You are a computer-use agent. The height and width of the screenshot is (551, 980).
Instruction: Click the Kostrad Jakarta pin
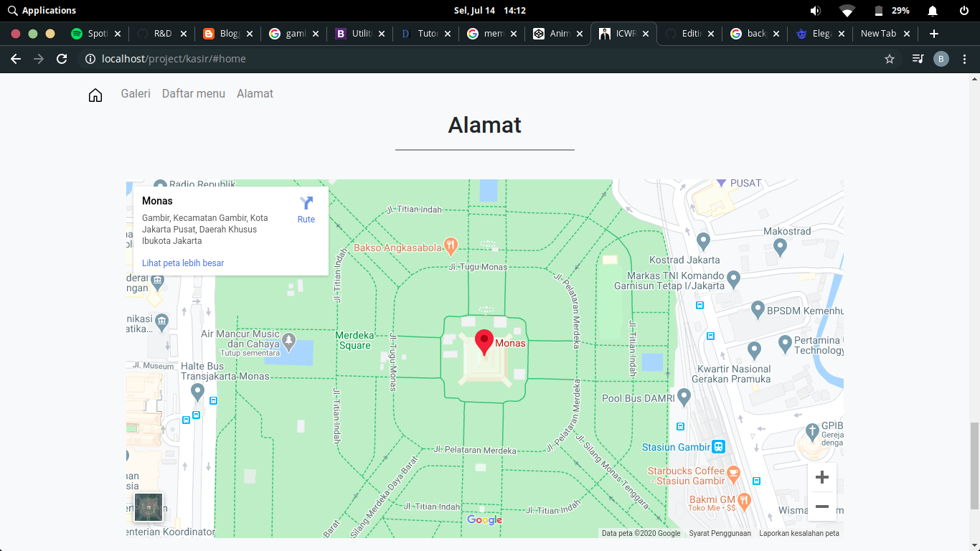click(703, 242)
